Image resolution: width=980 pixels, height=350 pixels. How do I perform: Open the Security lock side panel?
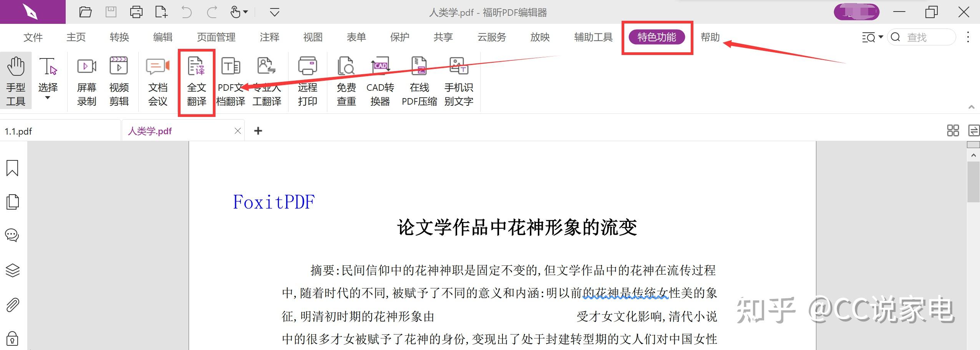point(12,338)
